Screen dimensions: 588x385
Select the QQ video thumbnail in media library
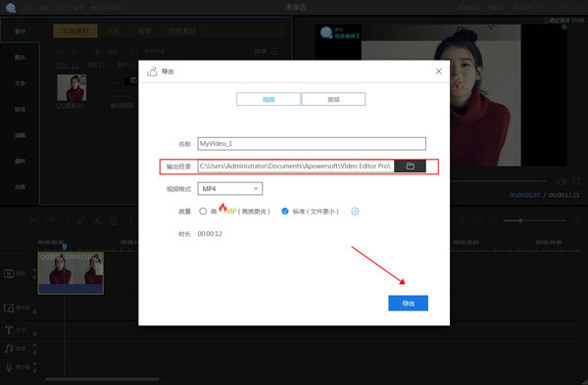coord(72,87)
